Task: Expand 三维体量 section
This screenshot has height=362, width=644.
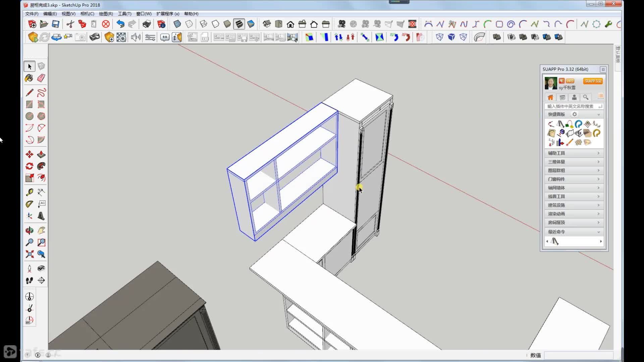Action: pos(574,162)
